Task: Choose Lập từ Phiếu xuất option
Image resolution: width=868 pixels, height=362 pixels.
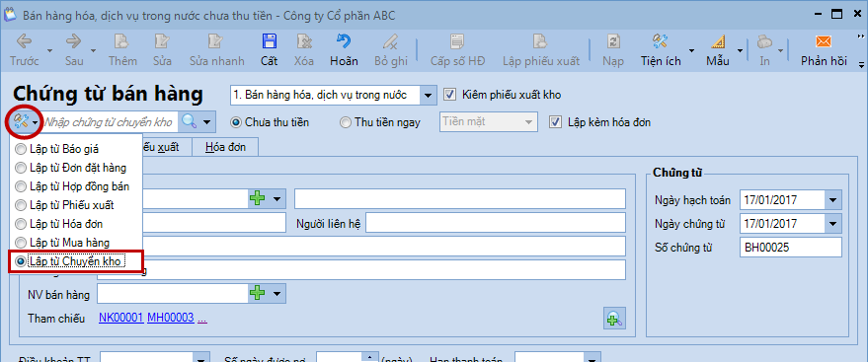Action: [64, 205]
